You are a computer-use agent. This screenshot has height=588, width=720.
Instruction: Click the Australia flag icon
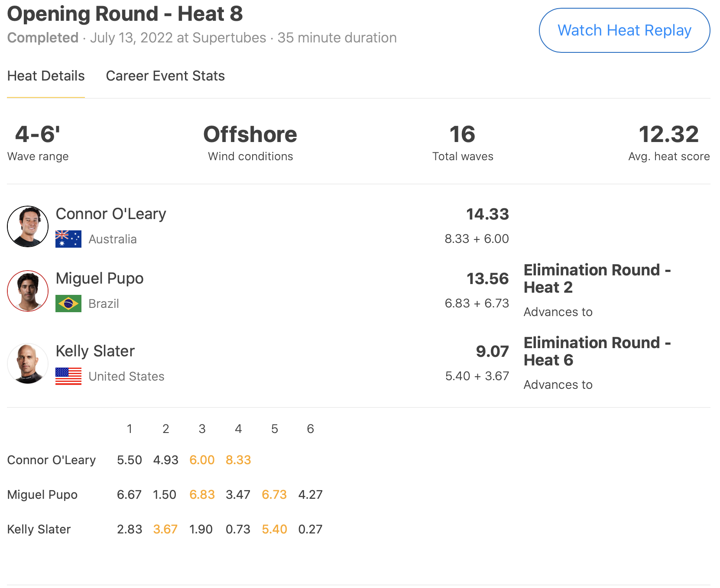[68, 239]
